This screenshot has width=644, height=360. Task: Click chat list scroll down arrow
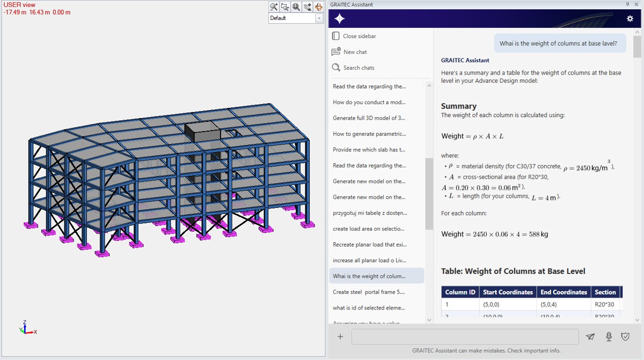[x=429, y=320]
